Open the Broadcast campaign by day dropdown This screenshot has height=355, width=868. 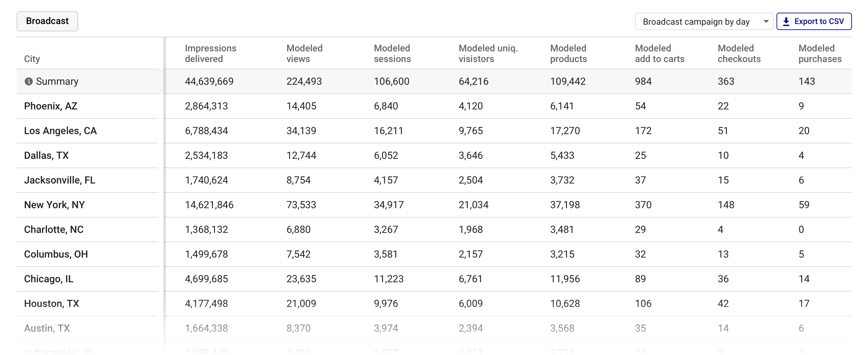(x=704, y=21)
